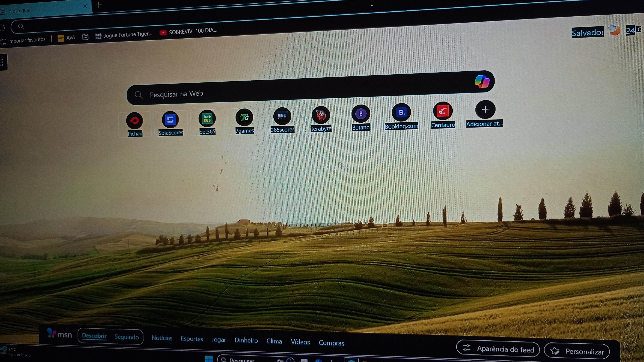The width and height of the screenshot is (644, 362).
Task: Switch to the Seguindo feed
Action: pos(126,337)
